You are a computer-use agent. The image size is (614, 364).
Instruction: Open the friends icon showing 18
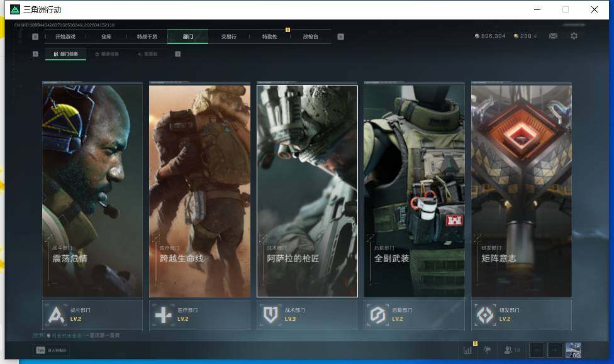(512, 350)
